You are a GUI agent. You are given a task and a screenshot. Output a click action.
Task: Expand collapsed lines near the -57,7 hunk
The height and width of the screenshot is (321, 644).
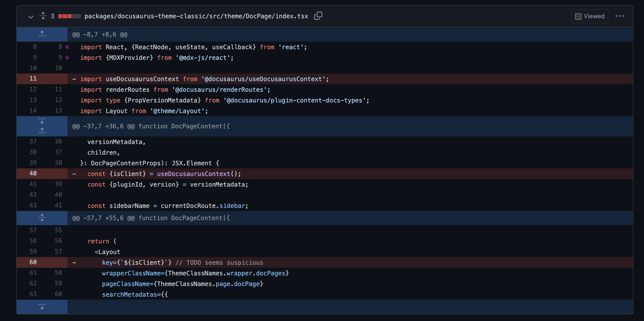(42, 218)
